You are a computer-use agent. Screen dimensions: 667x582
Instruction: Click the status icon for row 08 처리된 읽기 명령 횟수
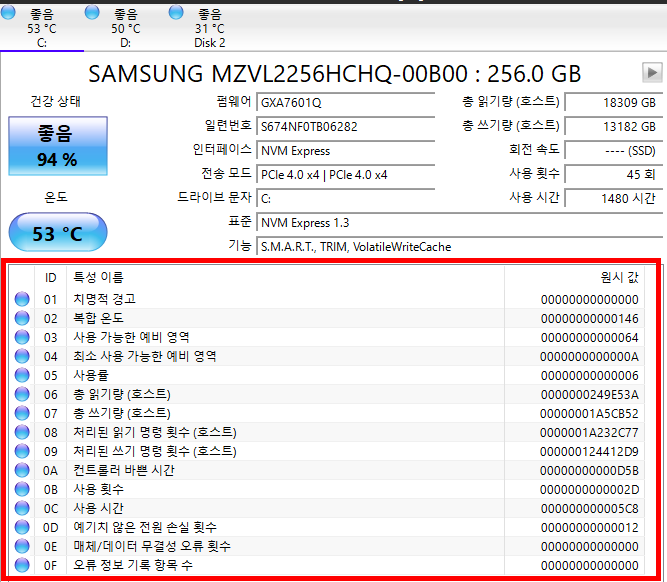22,432
